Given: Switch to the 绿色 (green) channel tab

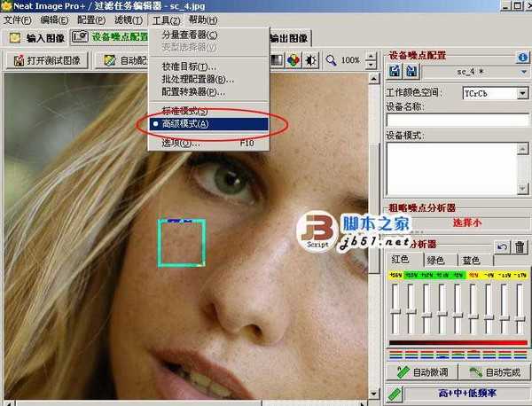Looking at the screenshot, I should tap(436, 261).
